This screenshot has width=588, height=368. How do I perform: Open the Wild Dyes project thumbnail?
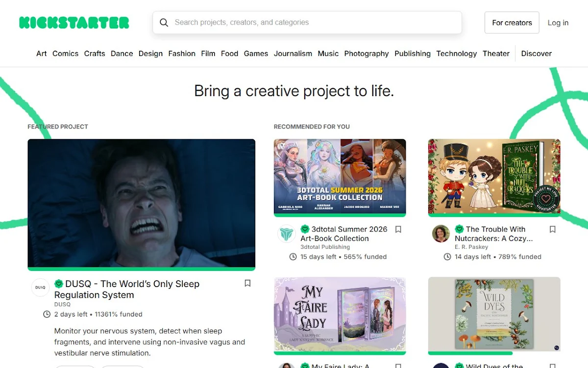pyautogui.click(x=494, y=314)
